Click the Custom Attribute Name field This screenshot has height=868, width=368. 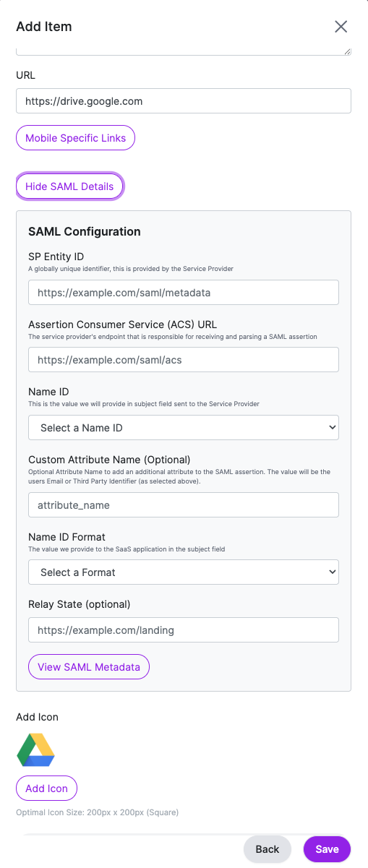pos(184,505)
